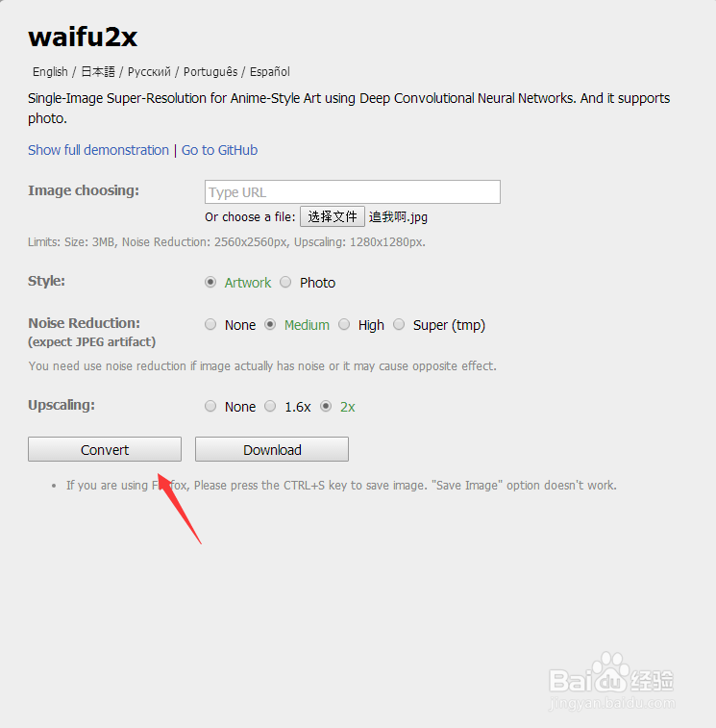Choose Medium noise reduction
The height and width of the screenshot is (728, 716).
pyautogui.click(x=270, y=324)
